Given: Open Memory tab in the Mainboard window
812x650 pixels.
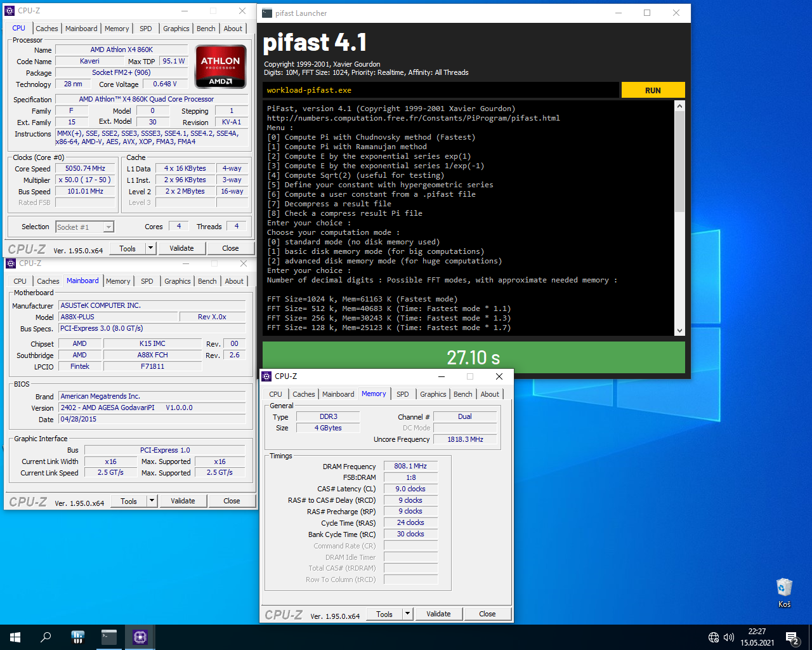Looking at the screenshot, I should (x=118, y=281).
